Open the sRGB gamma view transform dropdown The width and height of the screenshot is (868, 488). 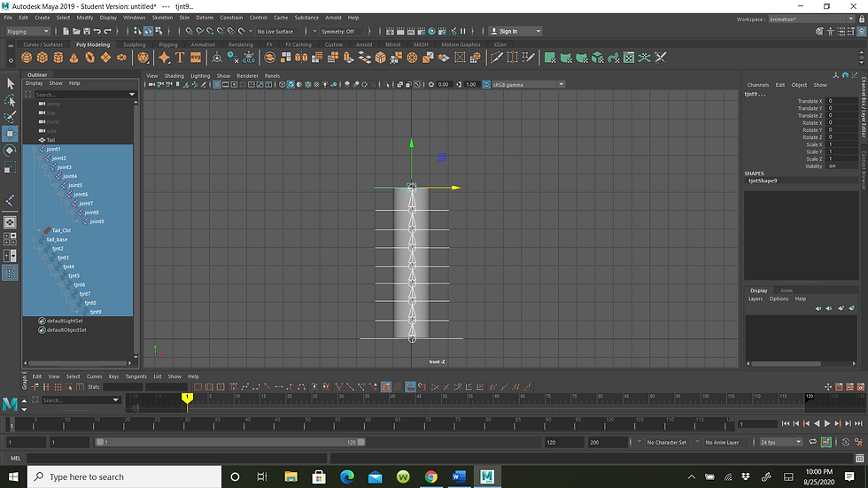point(528,85)
